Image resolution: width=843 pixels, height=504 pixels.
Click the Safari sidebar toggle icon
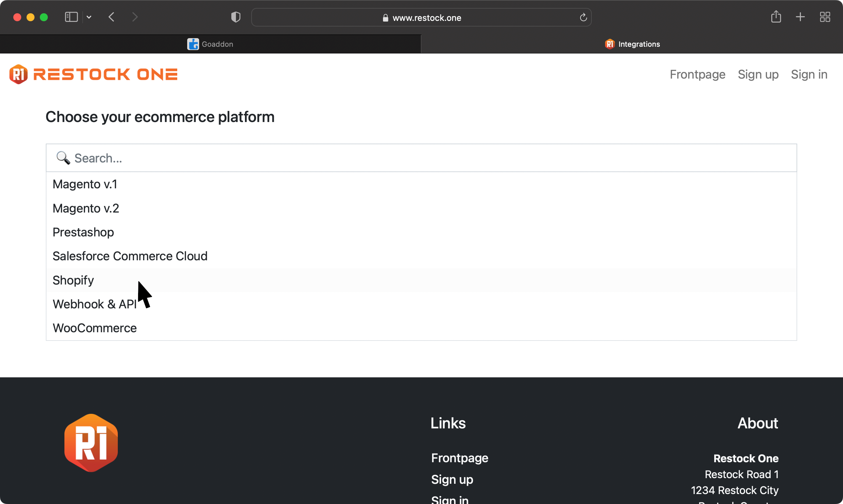coord(71,17)
